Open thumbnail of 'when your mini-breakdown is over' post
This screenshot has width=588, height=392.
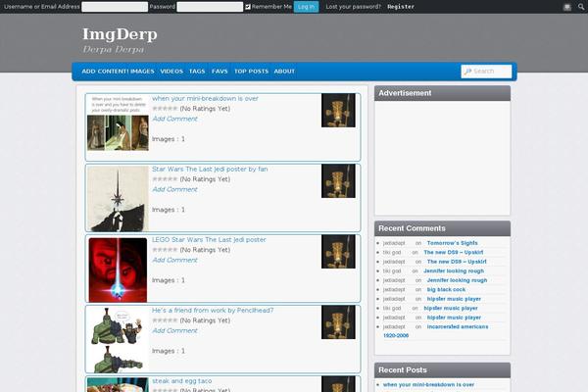coord(118,122)
